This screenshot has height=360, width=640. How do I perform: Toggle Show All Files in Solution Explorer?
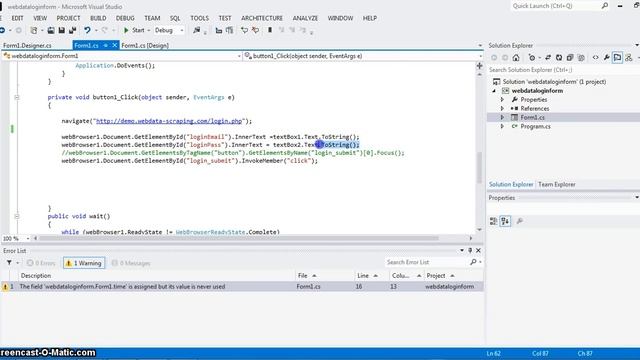pyautogui.click(x=581, y=58)
